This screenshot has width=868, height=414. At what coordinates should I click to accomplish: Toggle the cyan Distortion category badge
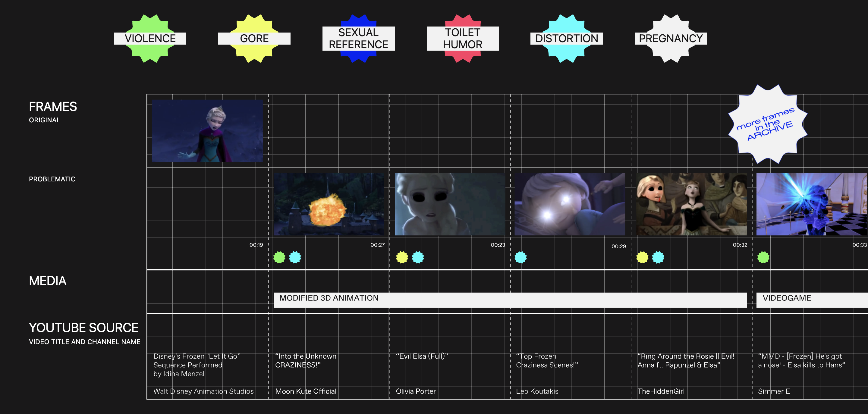pyautogui.click(x=566, y=38)
